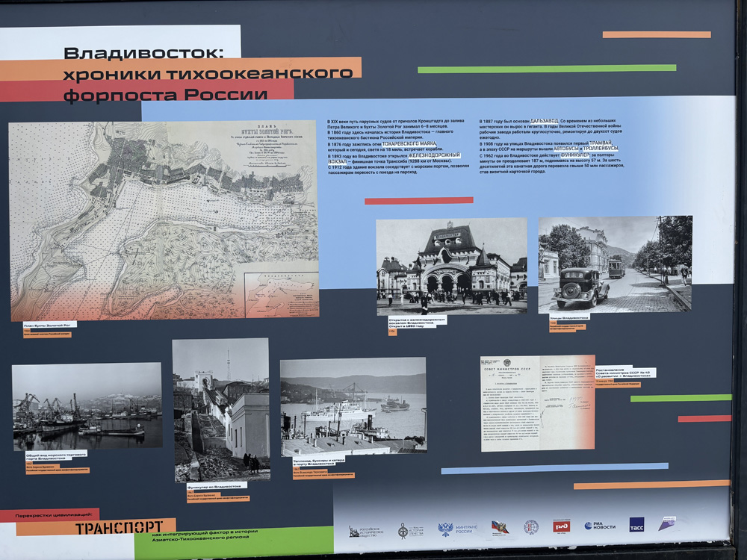Click the blue TASS logo
This screenshot has height=560, width=747.
pos(636,524)
